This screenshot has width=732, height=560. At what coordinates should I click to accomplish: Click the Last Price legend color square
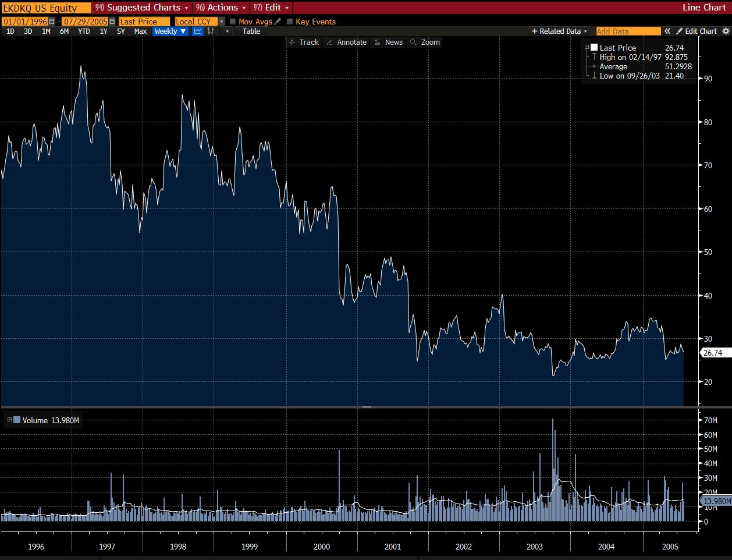pyautogui.click(x=594, y=48)
